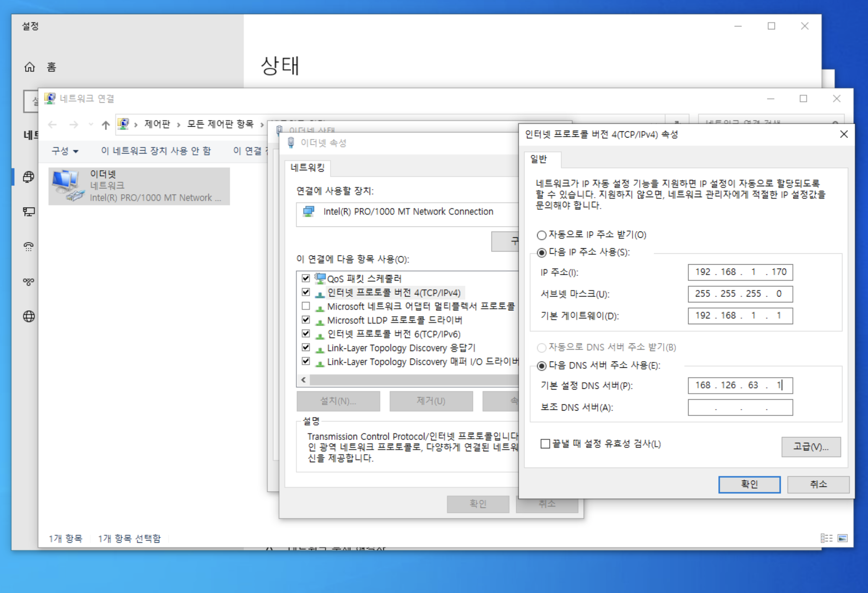
Task: Select 자동으로 IP 주소 받기 radio button
Action: coord(542,235)
